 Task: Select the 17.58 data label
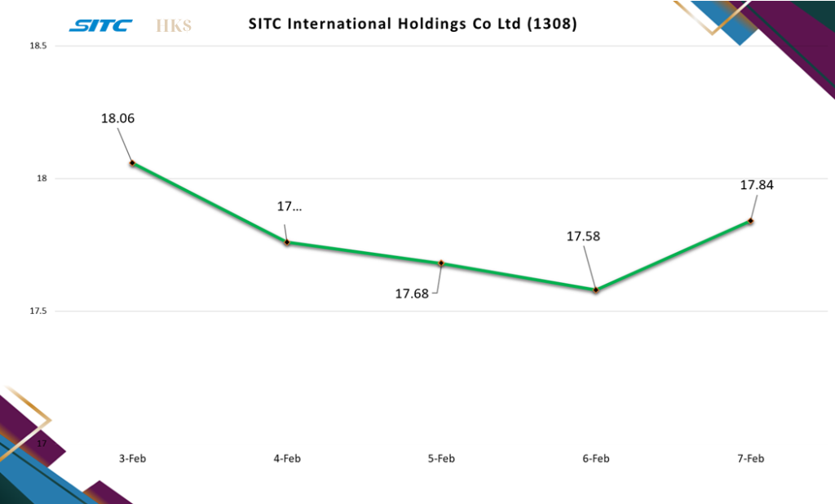tap(583, 237)
